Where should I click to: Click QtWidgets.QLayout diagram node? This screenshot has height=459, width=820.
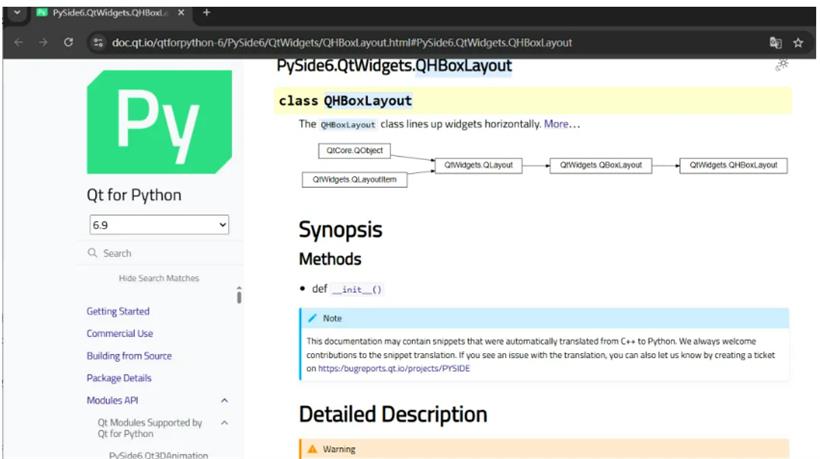coord(479,165)
